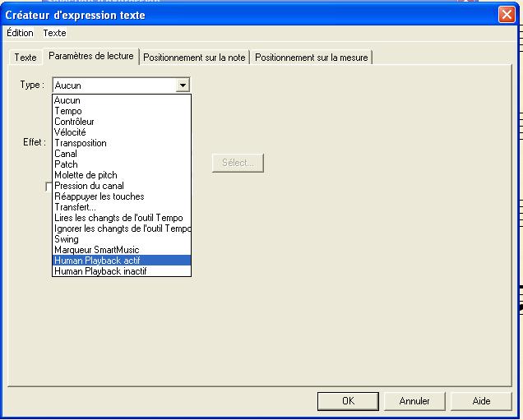Switch to the Texte tab
Screen dimensions: 523x420
tap(25, 58)
